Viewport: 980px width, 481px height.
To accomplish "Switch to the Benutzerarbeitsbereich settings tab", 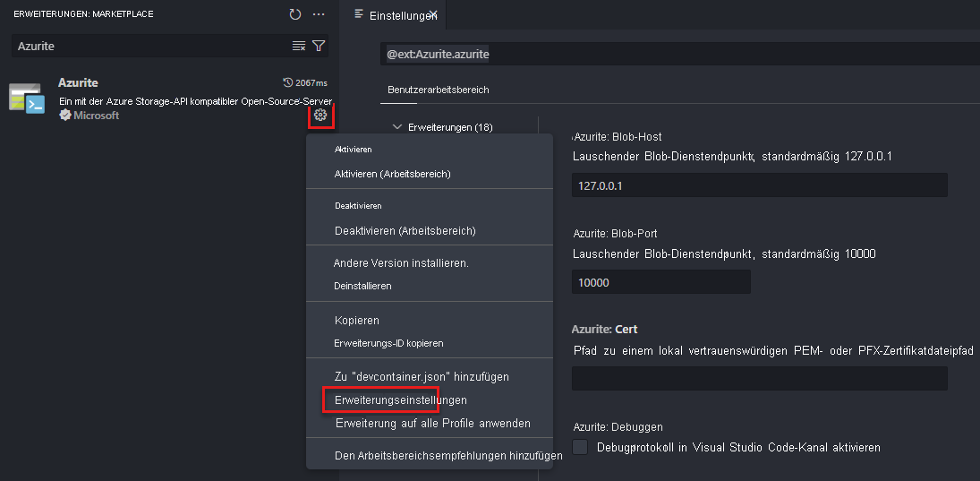I will click(x=439, y=90).
